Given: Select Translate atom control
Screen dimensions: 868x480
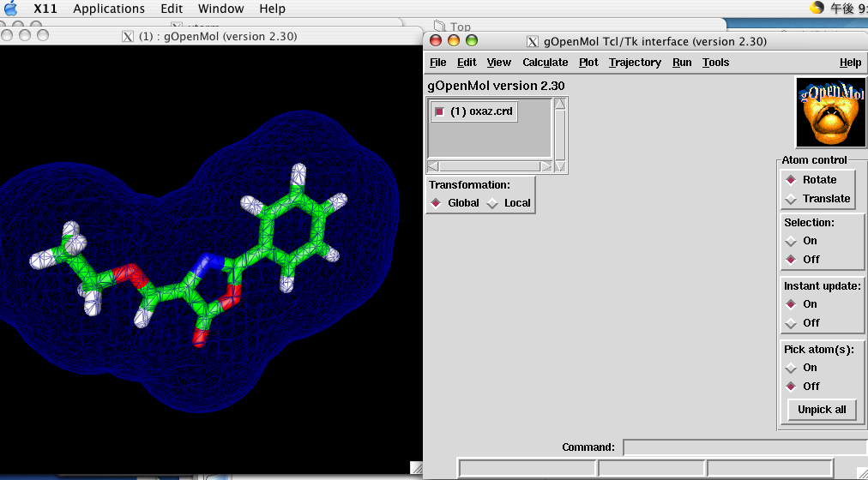Looking at the screenshot, I should [x=818, y=199].
